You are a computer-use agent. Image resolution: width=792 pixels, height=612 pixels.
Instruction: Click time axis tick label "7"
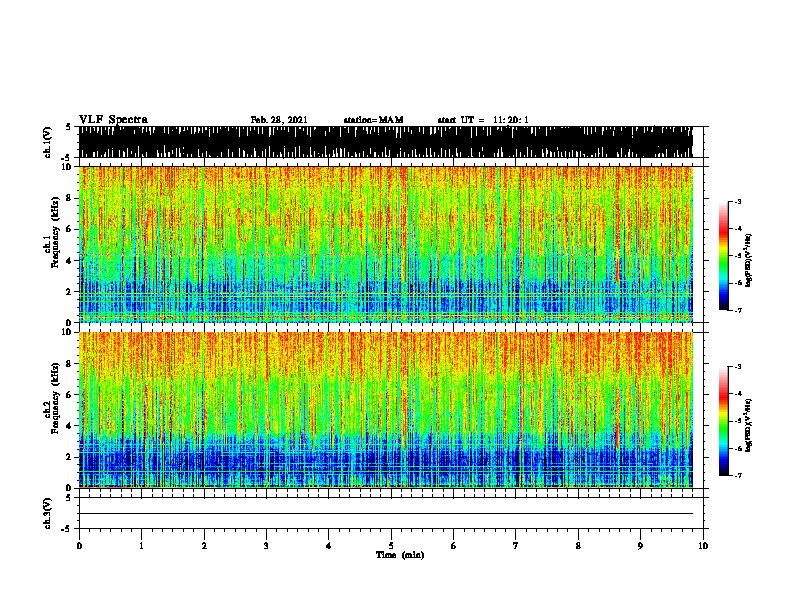point(516,546)
